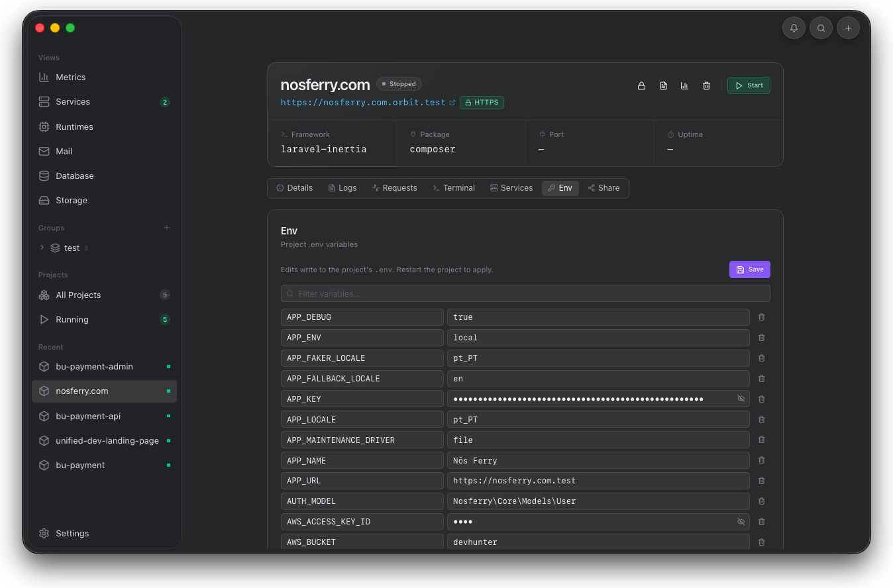Delete the APP_DEBUG variable
This screenshot has height=588, width=893.
pos(762,317)
